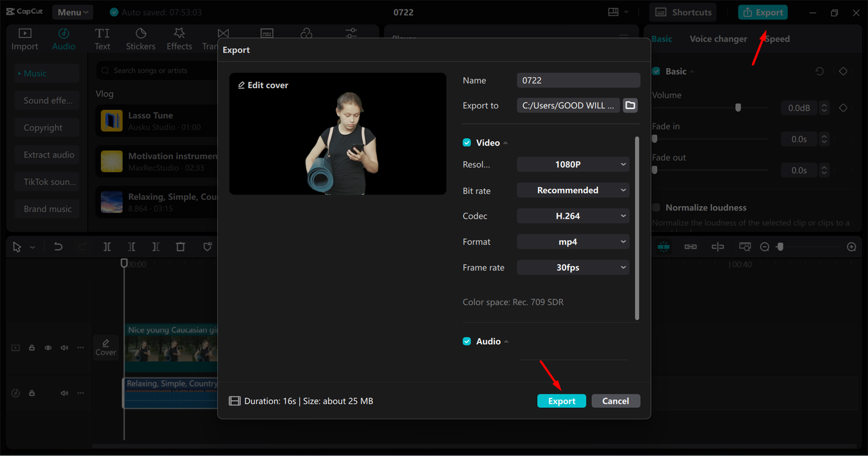The width and height of the screenshot is (868, 456).
Task: Click the Export button in dialog
Action: [561, 401]
